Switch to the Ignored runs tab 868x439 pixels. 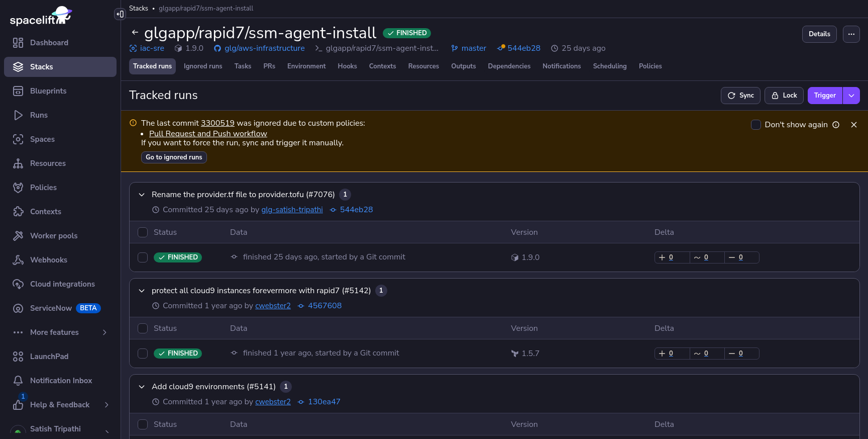[x=203, y=66]
